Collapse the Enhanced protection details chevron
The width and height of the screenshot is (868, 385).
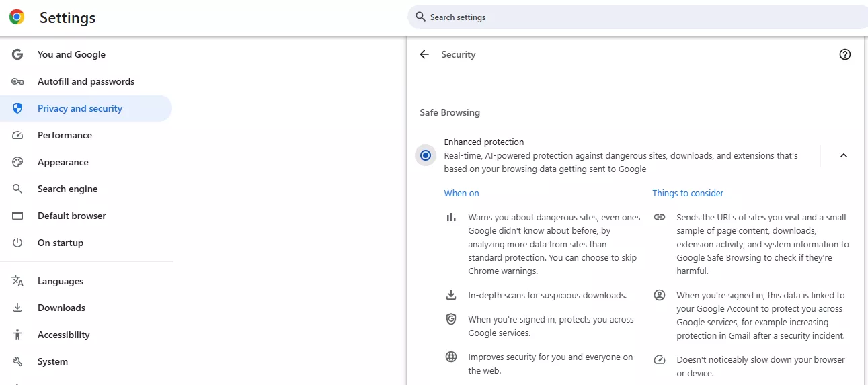pos(844,155)
